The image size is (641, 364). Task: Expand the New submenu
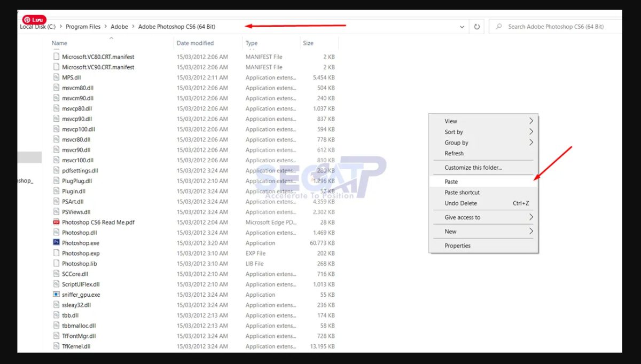point(531,232)
